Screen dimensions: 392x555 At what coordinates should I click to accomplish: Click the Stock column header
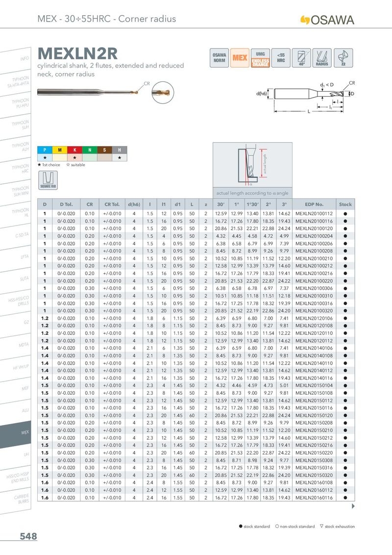point(345,204)
